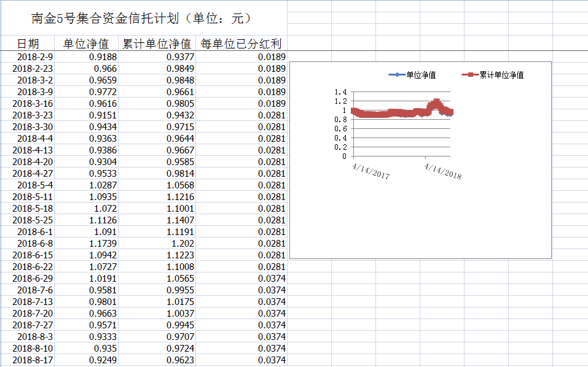The height and width of the screenshot is (367, 588).
Task: Select unit value cell 0.9772
Action: (x=86, y=92)
